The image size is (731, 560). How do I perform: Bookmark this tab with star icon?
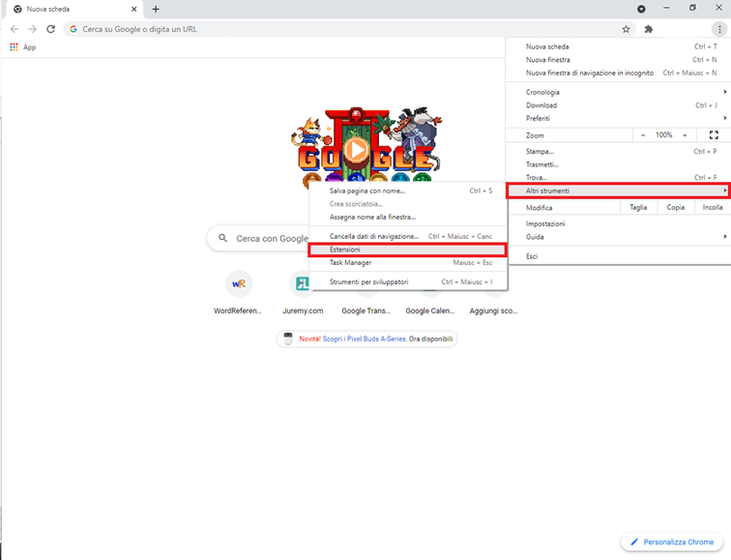pyautogui.click(x=626, y=29)
